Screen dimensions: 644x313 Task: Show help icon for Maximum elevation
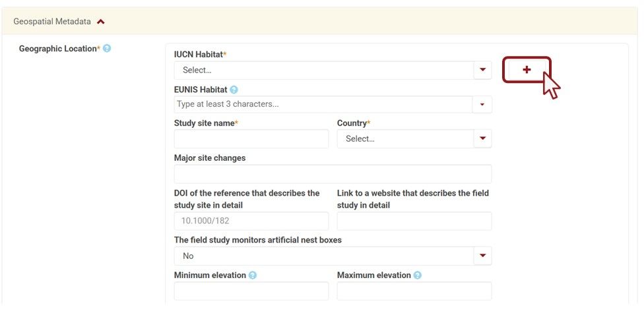click(418, 275)
